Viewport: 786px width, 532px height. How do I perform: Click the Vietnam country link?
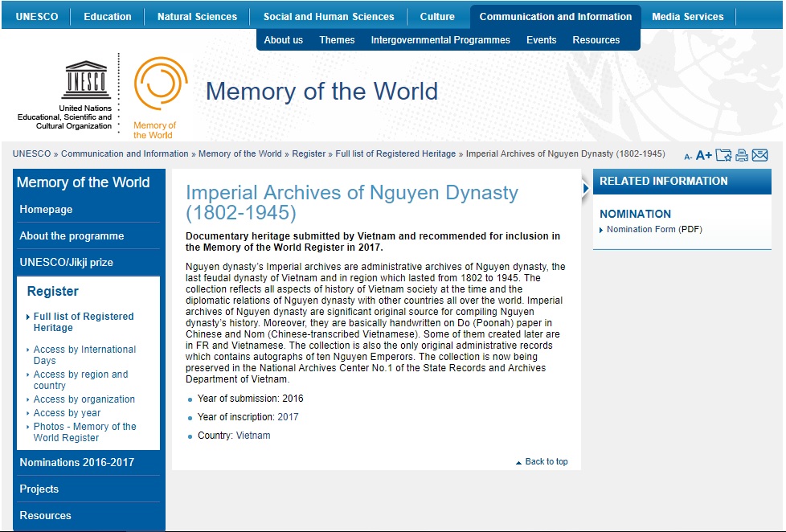[253, 436]
